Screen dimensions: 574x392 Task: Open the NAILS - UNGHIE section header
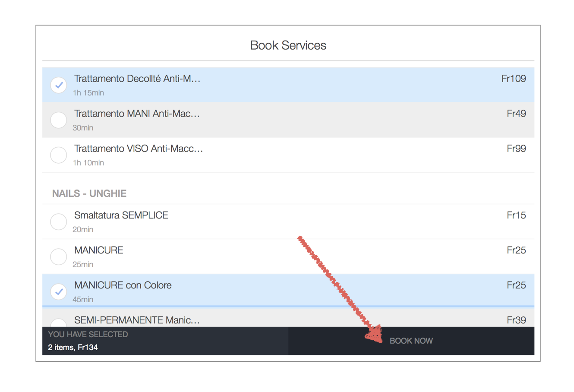(89, 193)
